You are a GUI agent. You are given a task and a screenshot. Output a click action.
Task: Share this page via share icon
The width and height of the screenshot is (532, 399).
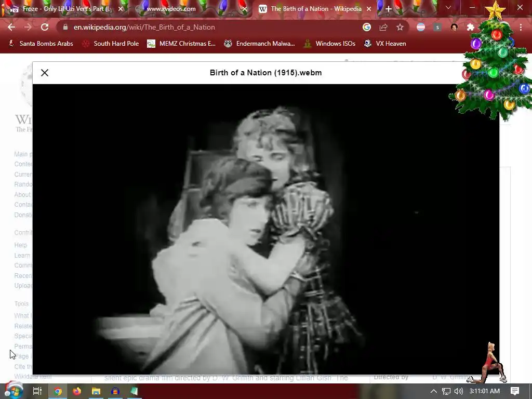point(383,27)
